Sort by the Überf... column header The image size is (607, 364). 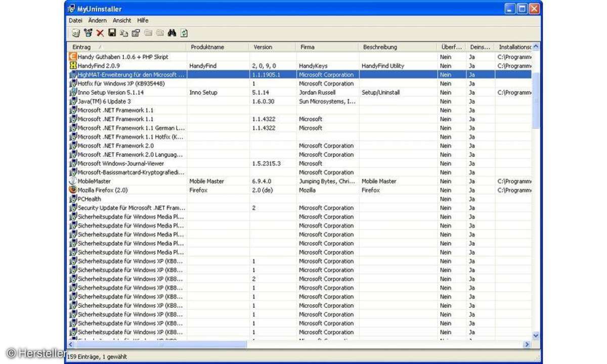point(452,47)
